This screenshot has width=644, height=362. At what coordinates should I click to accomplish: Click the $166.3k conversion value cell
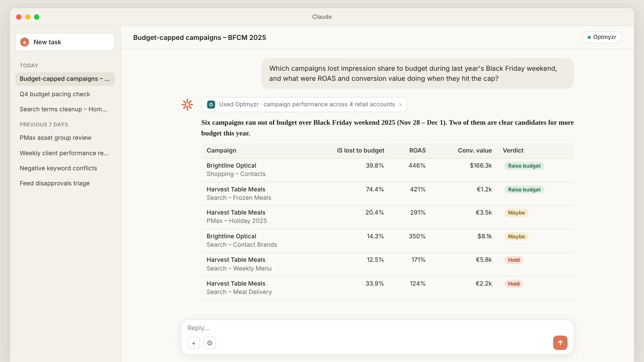(481, 166)
